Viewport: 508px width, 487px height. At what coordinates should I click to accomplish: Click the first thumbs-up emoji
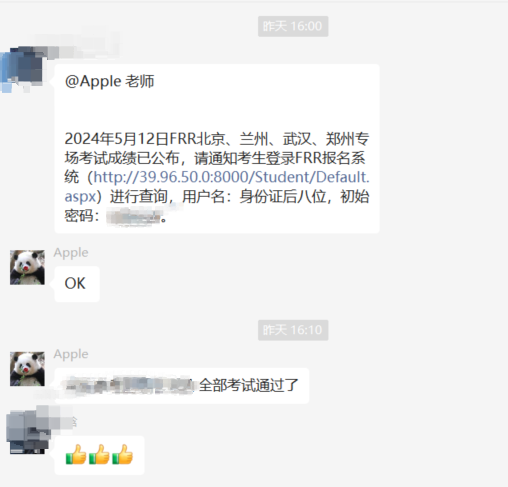76,454
